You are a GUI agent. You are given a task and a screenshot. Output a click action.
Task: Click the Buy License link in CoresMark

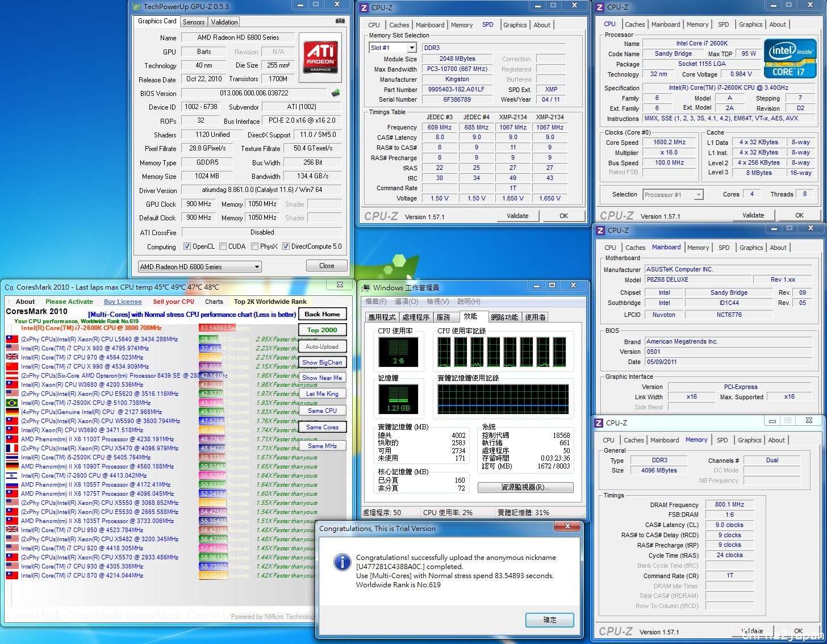pyautogui.click(x=123, y=302)
